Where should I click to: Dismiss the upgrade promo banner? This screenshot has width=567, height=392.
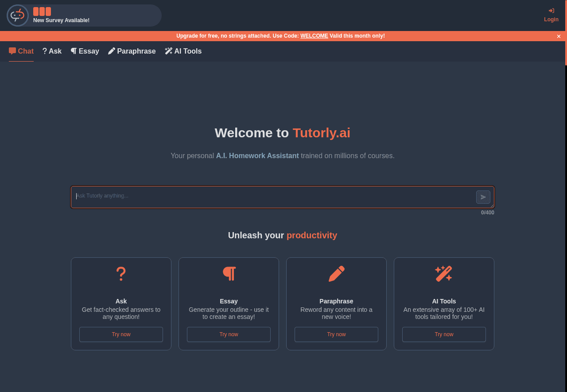(558, 36)
